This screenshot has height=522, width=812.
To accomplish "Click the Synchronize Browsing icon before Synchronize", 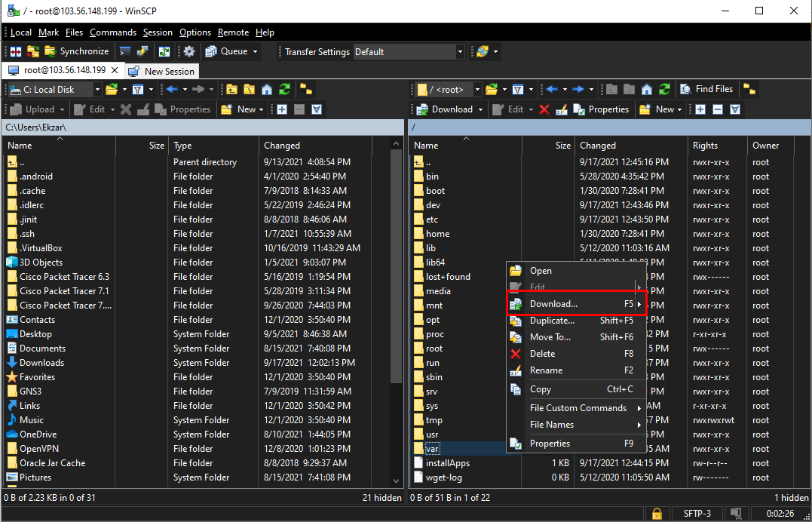I will tap(33, 51).
